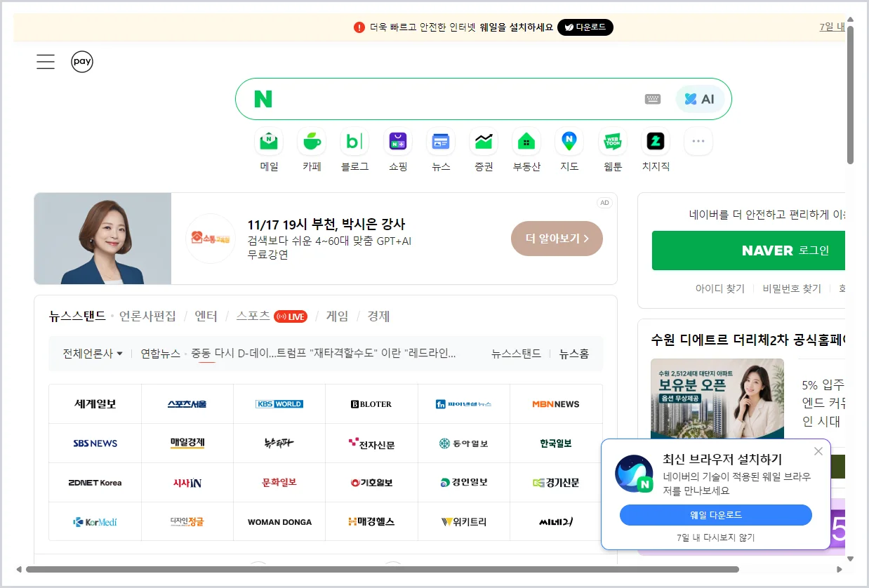The height and width of the screenshot is (588, 869).
Task: Click the scroll right arrow
Action: pos(840,569)
